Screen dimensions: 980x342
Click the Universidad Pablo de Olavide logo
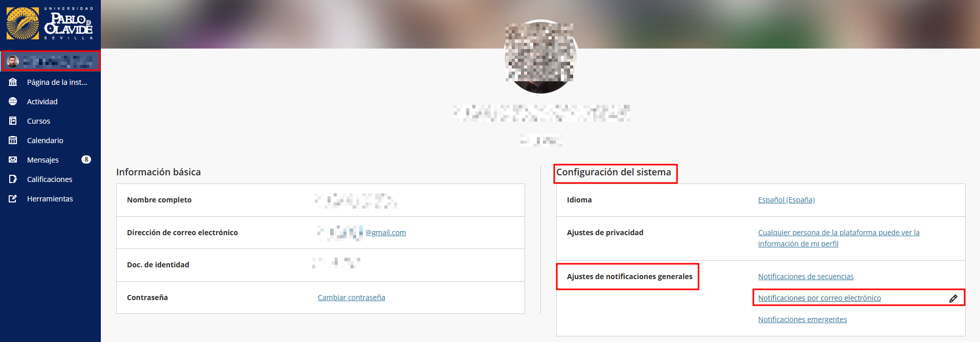[x=50, y=24]
